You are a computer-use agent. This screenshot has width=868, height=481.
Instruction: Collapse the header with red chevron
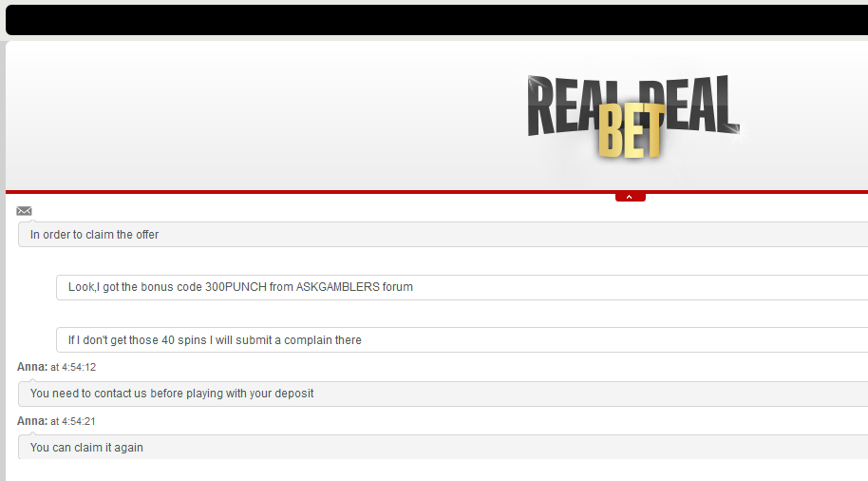pos(630,198)
